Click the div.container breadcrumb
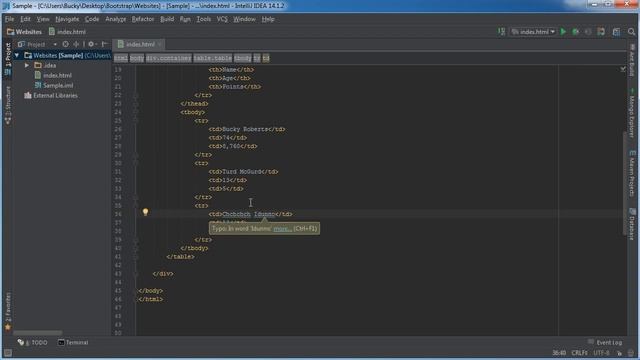This screenshot has height=360, width=640. click(x=169, y=58)
